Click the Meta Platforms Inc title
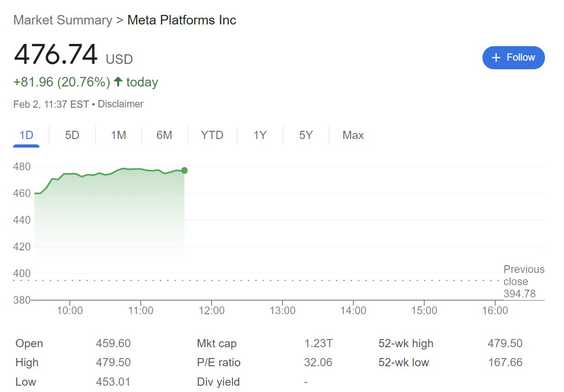The image size is (564, 392). click(182, 20)
